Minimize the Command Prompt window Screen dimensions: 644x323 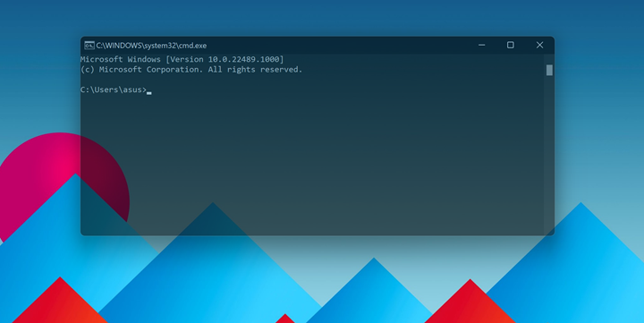[x=482, y=46]
